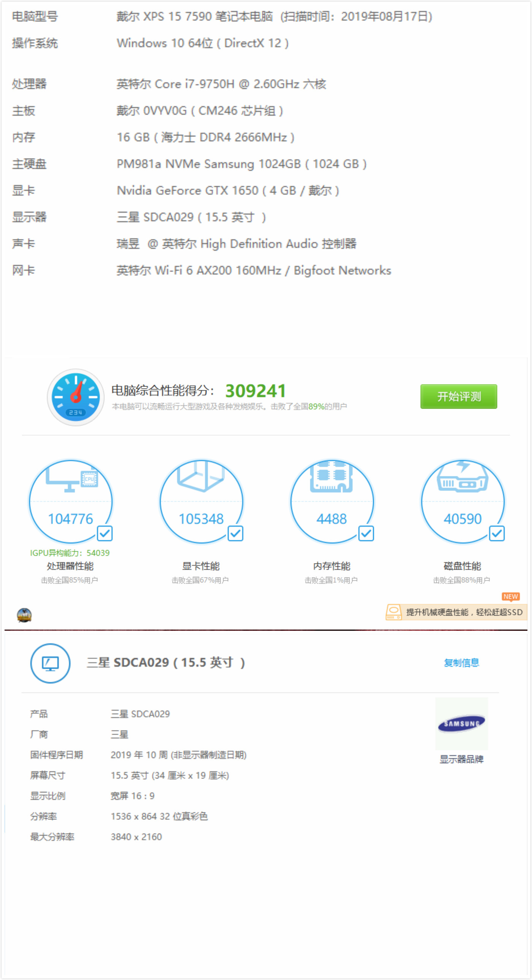Image resolution: width=532 pixels, height=980 pixels.
Task: Click the small round game avatar icon
Action: 24,615
